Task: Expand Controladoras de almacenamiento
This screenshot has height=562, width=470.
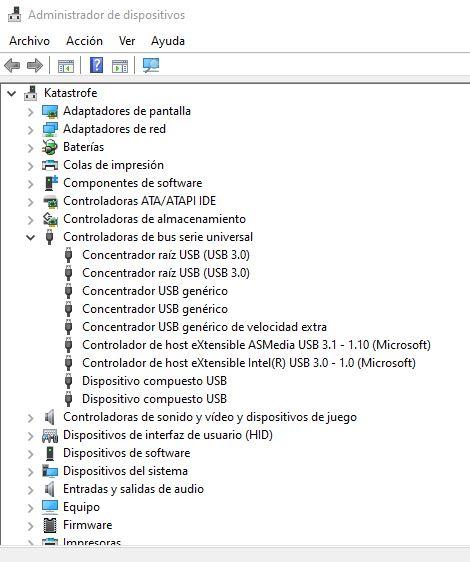Action: click(x=30, y=220)
